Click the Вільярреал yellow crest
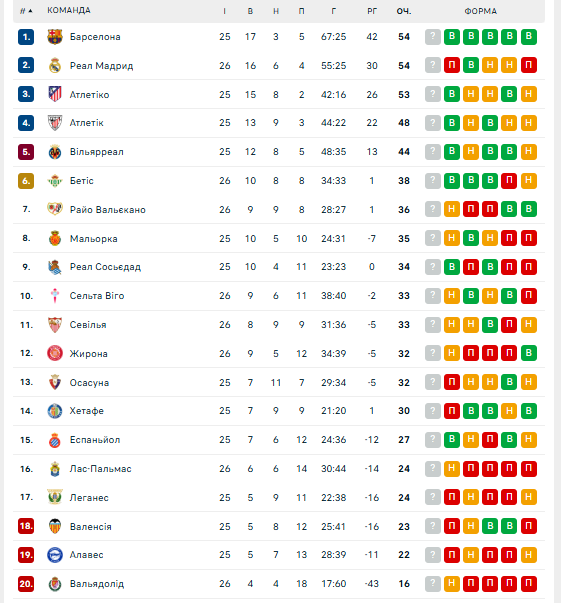This screenshot has width=561, height=603. pos(55,152)
